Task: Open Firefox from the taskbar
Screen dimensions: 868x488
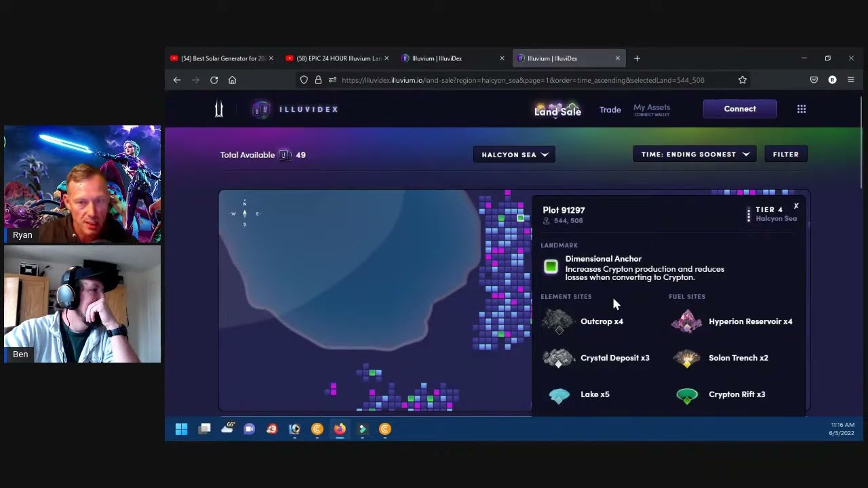Action: point(340,429)
